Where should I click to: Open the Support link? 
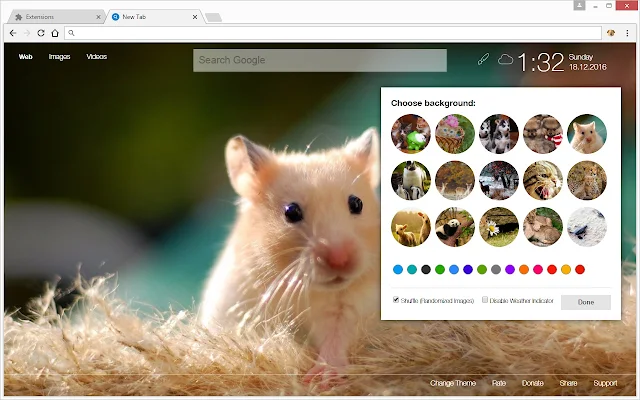click(x=605, y=383)
